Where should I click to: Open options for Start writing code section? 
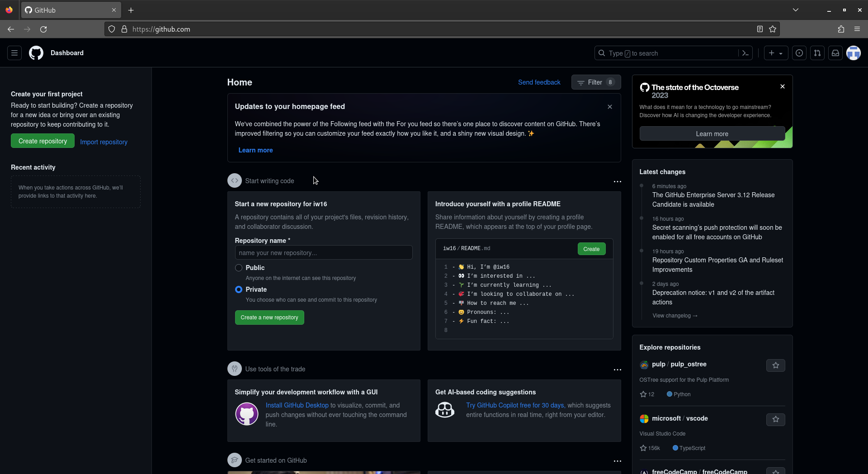tap(617, 181)
